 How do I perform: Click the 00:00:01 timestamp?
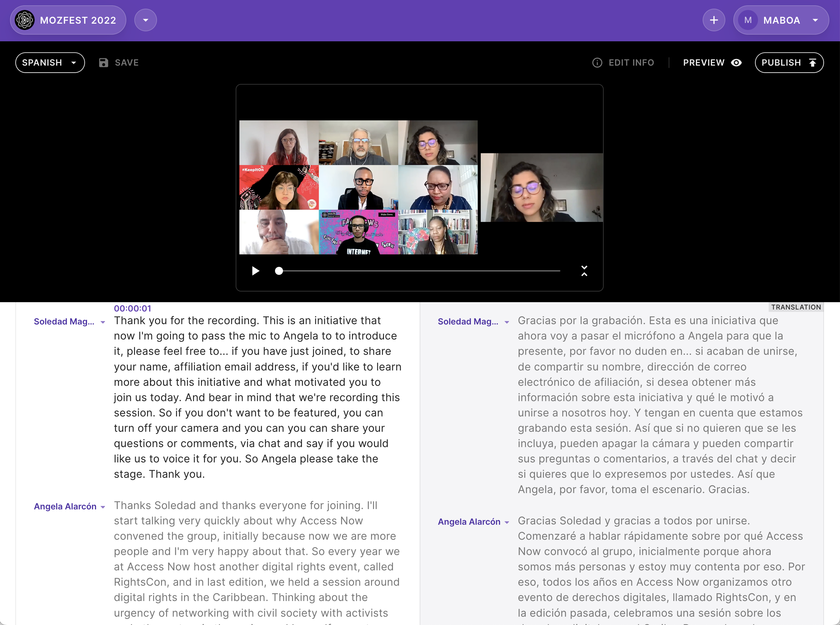(x=132, y=309)
